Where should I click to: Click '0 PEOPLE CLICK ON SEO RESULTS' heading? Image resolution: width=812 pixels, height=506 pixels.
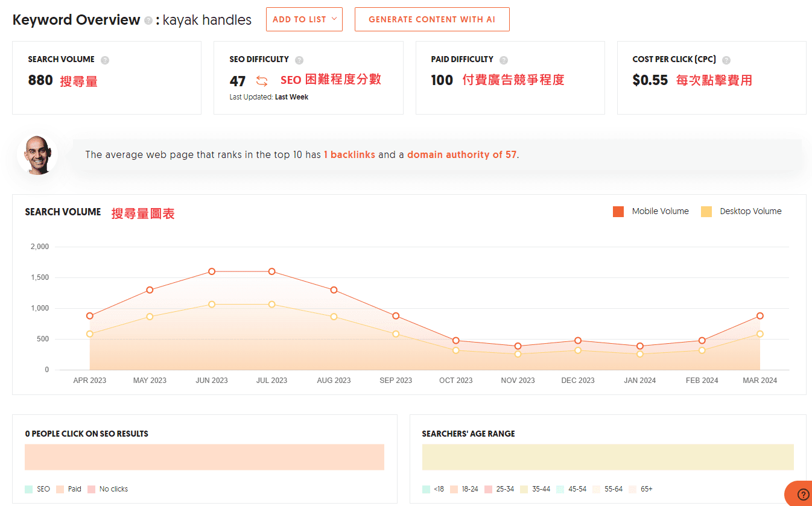click(x=87, y=434)
